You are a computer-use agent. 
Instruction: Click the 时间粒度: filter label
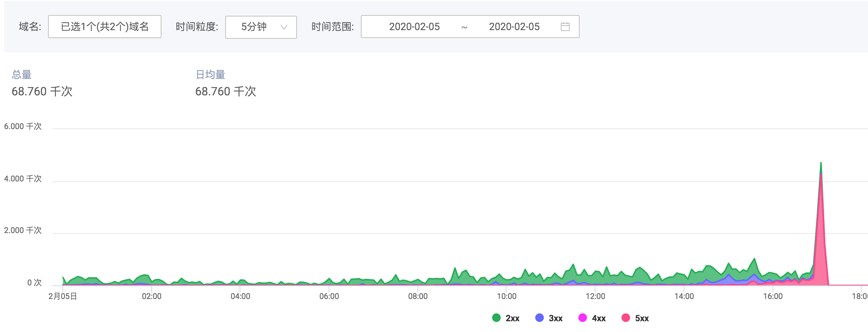click(x=197, y=27)
